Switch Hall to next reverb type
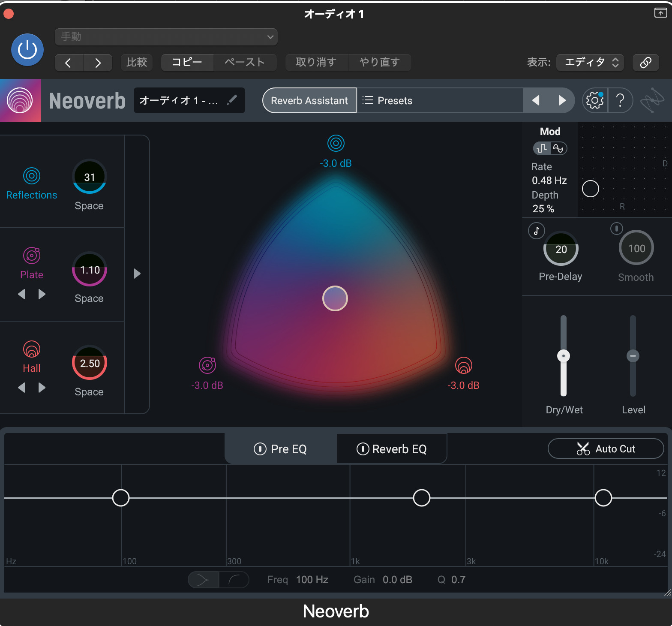 (x=42, y=388)
